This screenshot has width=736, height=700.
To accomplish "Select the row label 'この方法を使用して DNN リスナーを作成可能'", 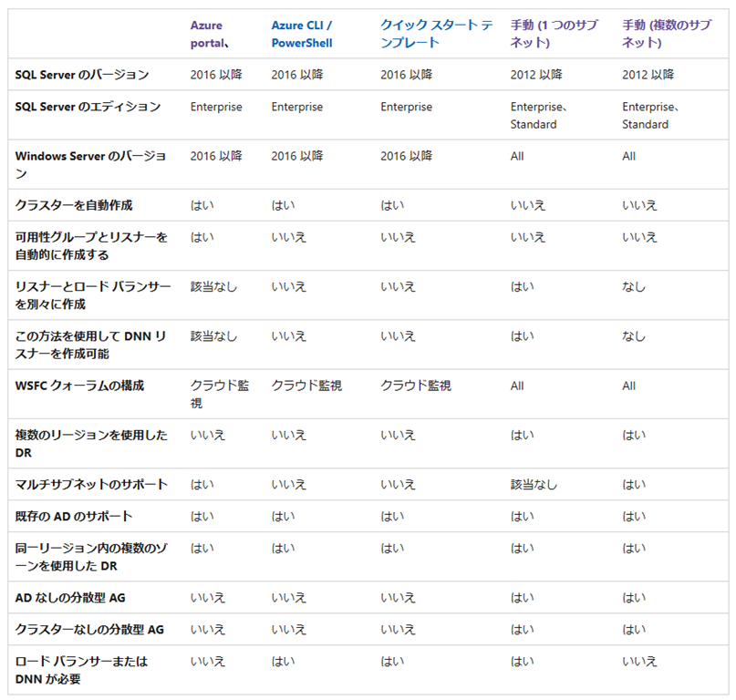I will coord(90,345).
